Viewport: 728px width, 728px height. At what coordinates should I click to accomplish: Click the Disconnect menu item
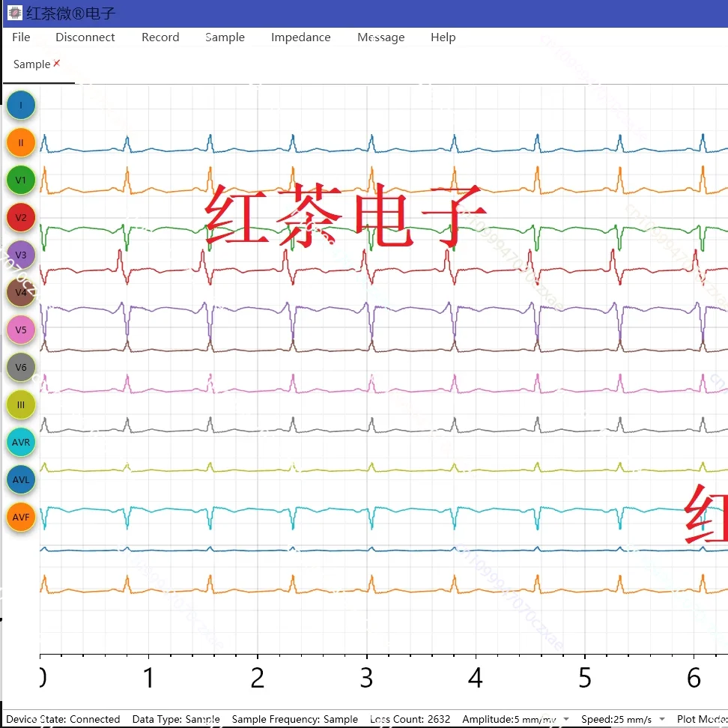(x=85, y=37)
